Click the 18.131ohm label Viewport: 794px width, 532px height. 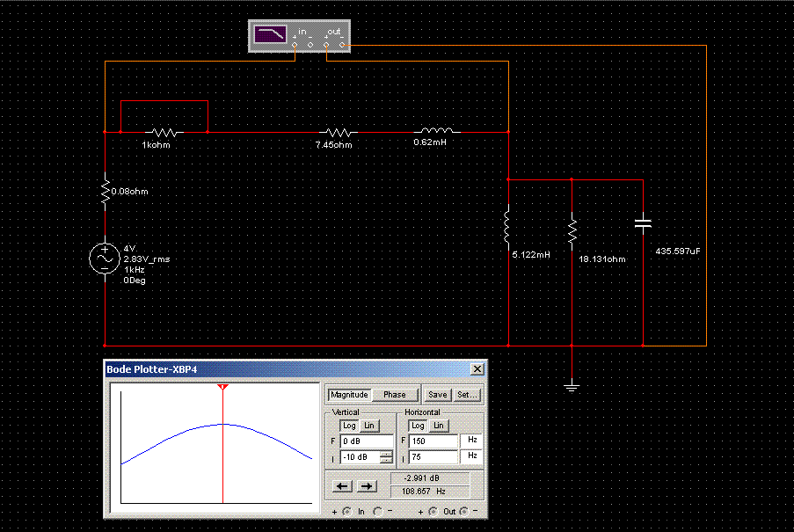(602, 259)
